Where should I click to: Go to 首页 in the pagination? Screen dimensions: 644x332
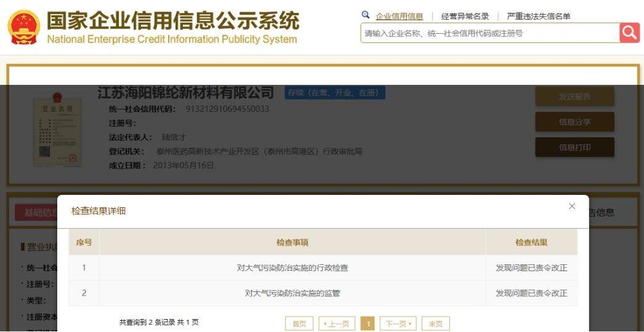pos(299,324)
